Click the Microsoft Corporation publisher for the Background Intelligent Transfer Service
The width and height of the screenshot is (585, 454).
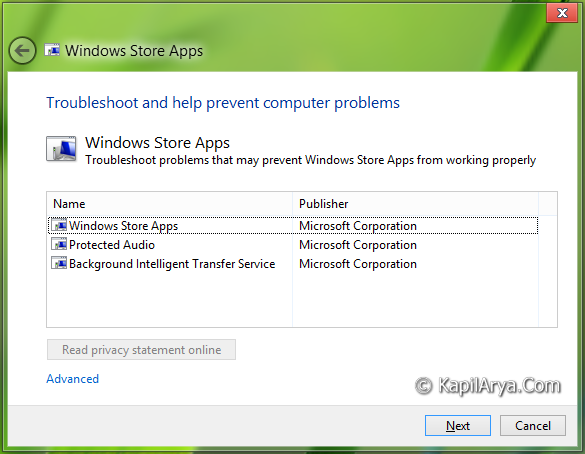pos(358,264)
